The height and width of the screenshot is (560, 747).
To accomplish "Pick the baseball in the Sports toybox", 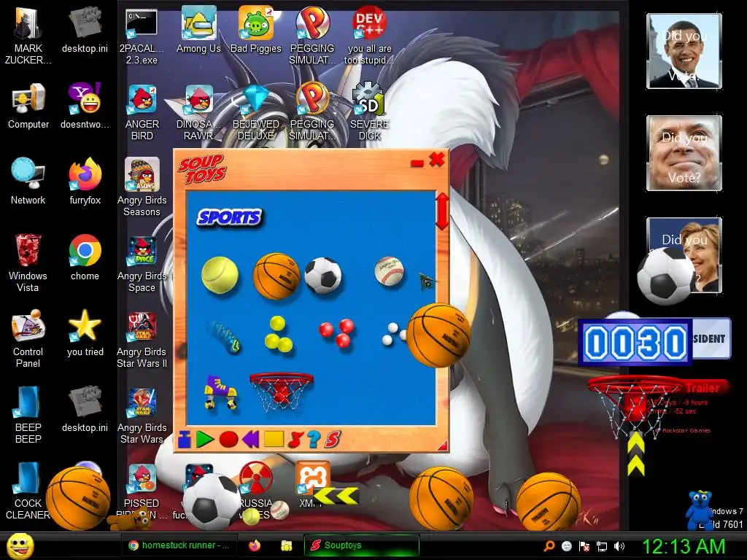I will pos(390,271).
